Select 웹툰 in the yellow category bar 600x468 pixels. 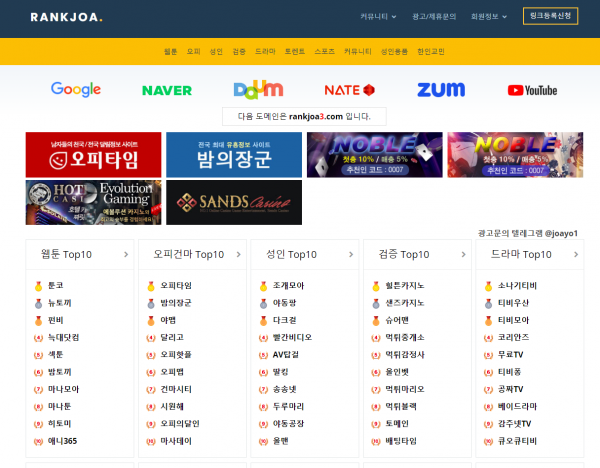[x=170, y=51]
